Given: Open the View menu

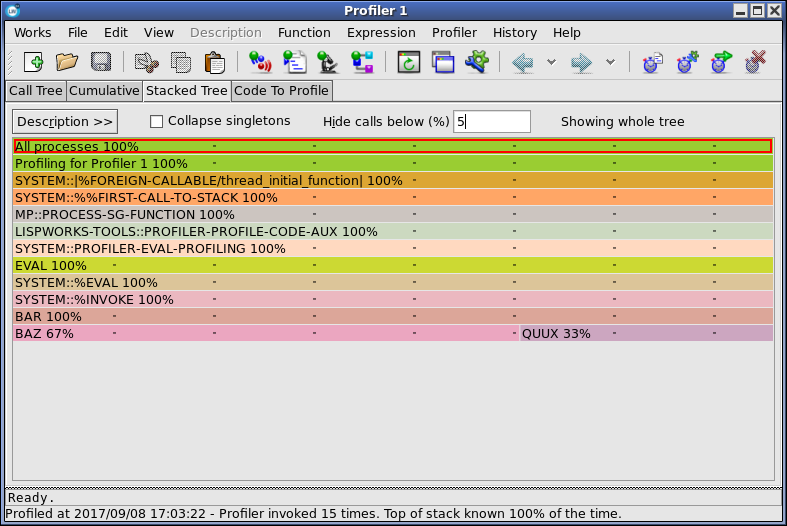Looking at the screenshot, I should point(159,33).
